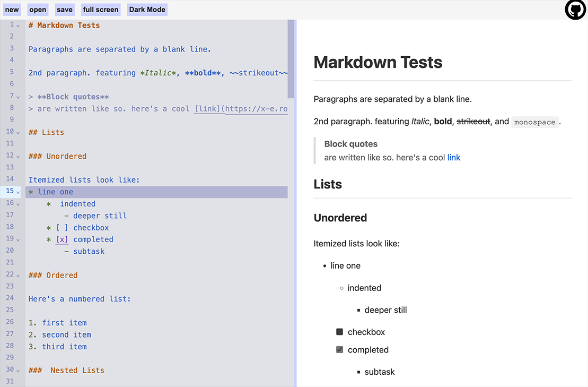Image resolution: width=588 pixels, height=387 pixels.
Task: Click the '- subtask' line in the editor
Action: tap(84, 252)
